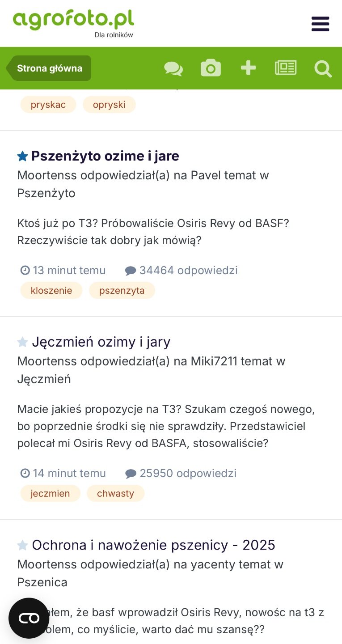Screen dimensions: 342x644
Task: Click the 'pszenzyta' tag
Action: click(x=122, y=291)
